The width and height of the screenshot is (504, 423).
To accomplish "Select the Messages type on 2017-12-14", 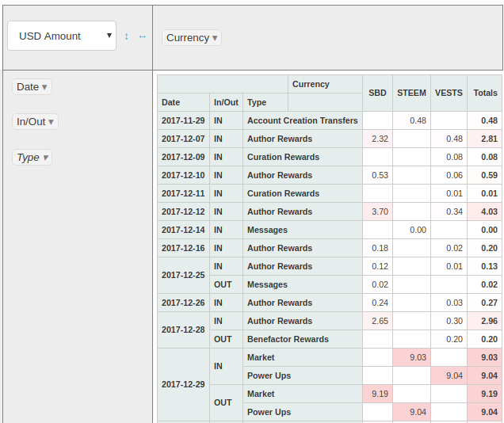I will [x=303, y=230].
